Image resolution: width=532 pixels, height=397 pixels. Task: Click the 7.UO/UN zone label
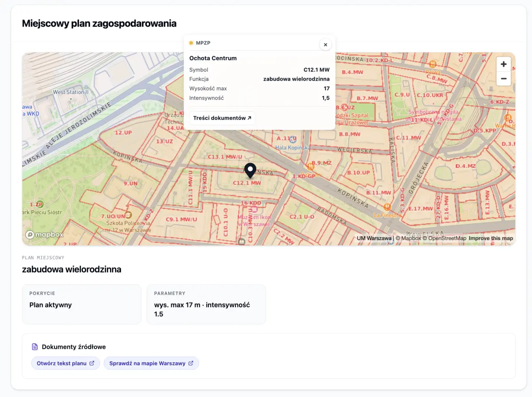[x=114, y=216]
